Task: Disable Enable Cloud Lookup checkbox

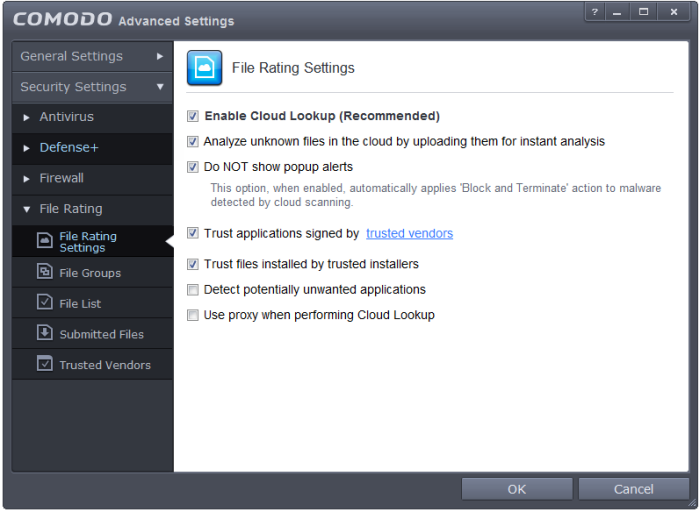Action: [193, 117]
